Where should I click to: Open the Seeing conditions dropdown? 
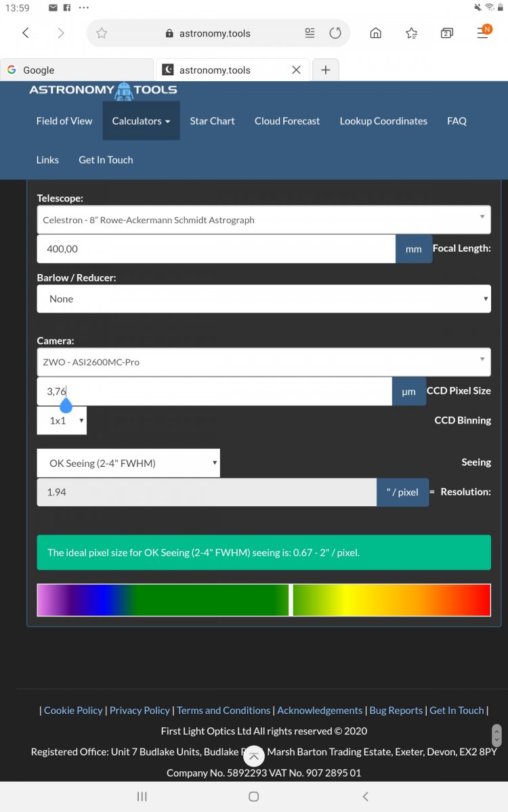point(128,463)
